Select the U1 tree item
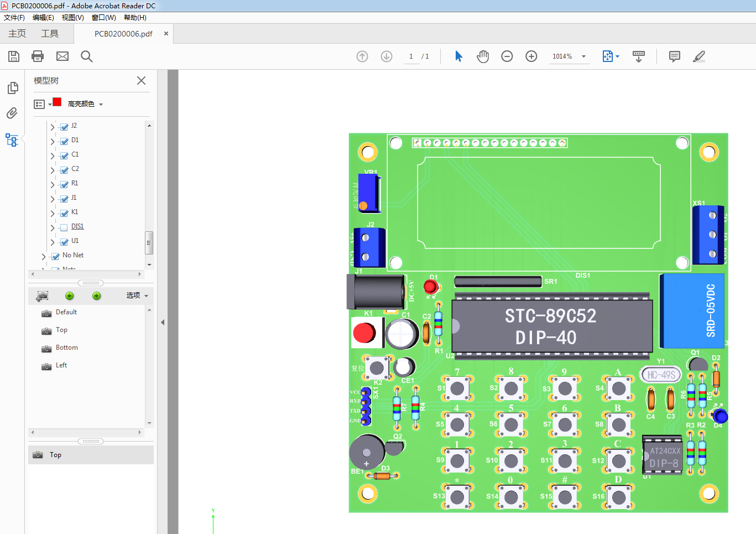The image size is (756, 534). click(75, 241)
